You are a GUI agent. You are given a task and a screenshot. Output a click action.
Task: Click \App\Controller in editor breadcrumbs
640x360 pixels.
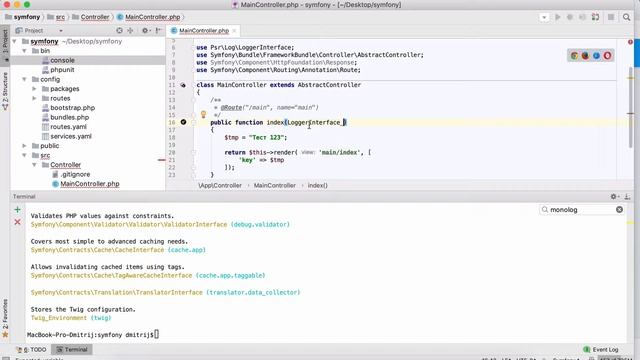[220, 185]
